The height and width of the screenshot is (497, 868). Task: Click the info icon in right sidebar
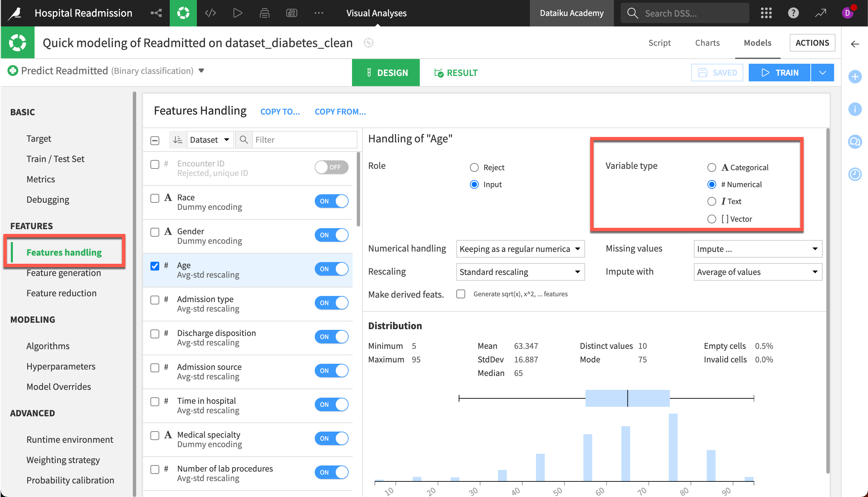855,109
